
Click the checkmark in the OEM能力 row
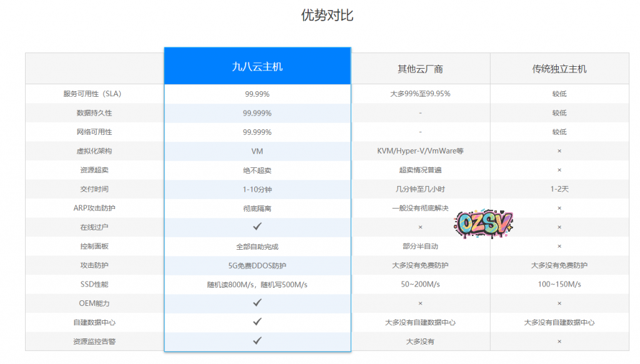[257, 303]
